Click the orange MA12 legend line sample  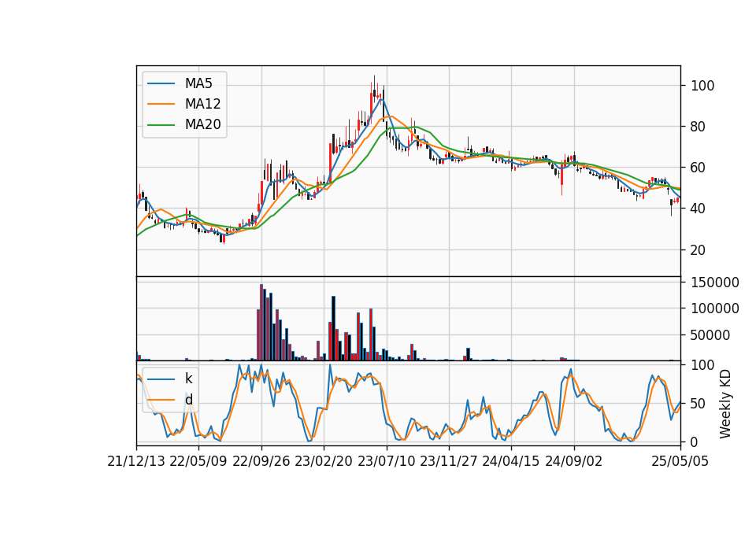pos(161,104)
